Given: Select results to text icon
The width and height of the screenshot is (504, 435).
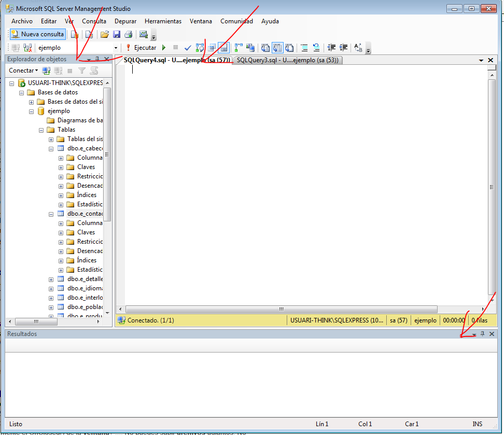Looking at the screenshot, I should point(265,48).
